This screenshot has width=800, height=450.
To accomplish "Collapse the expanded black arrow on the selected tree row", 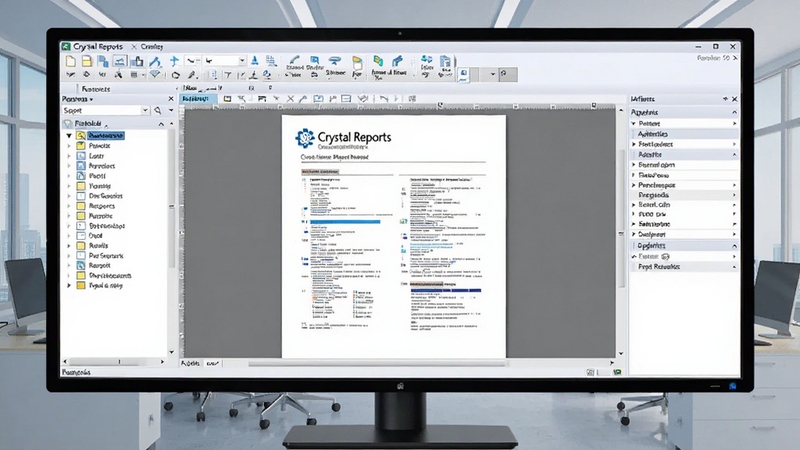I will [69, 136].
